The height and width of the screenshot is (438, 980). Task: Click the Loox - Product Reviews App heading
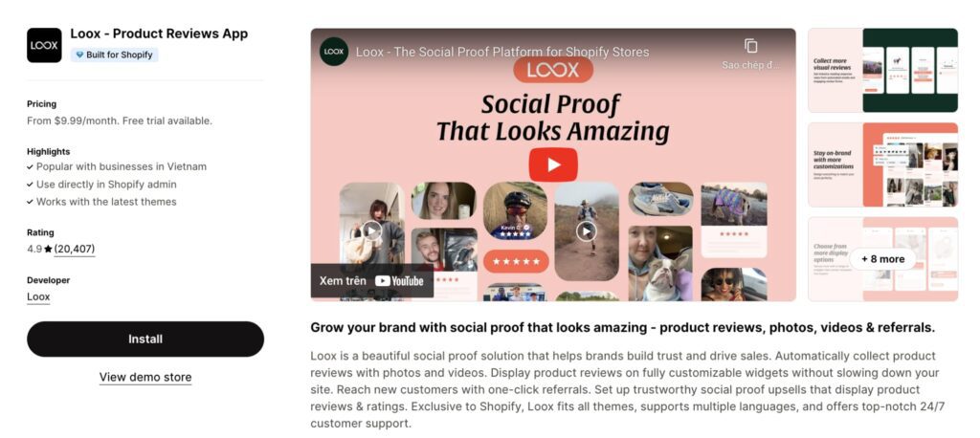coord(160,33)
